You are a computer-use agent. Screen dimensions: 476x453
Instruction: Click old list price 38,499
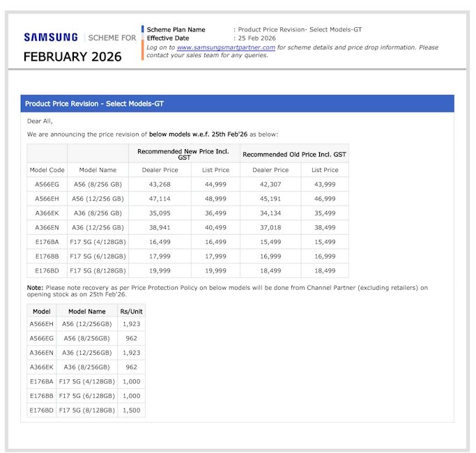coord(325,227)
